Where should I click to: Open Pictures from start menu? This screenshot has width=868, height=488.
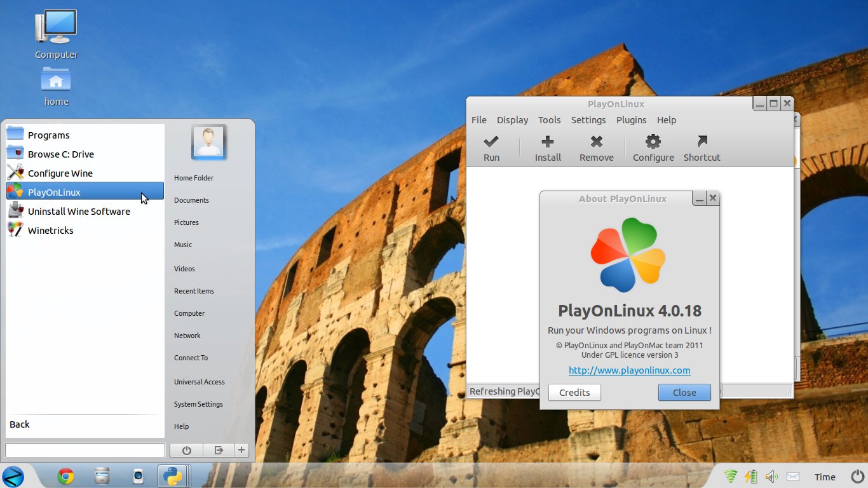click(186, 222)
